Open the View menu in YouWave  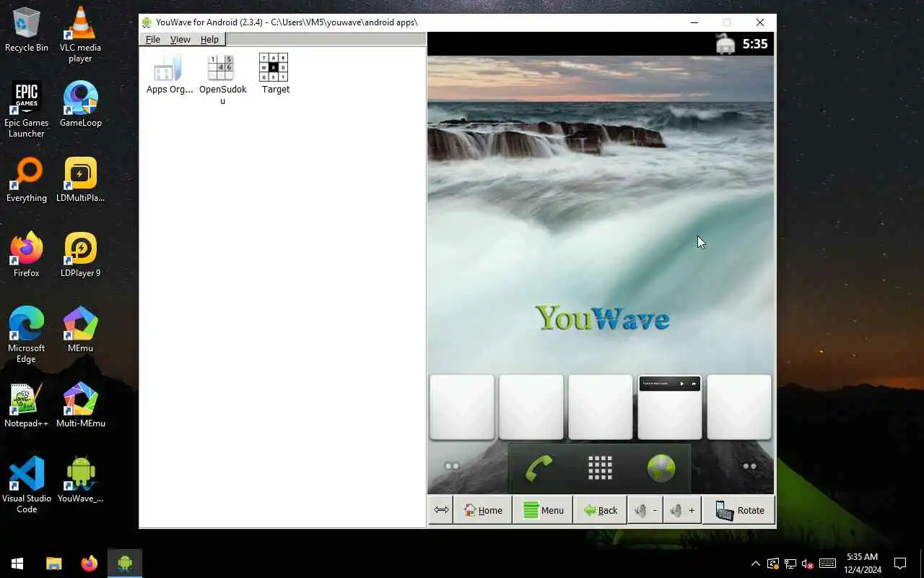coord(180,40)
